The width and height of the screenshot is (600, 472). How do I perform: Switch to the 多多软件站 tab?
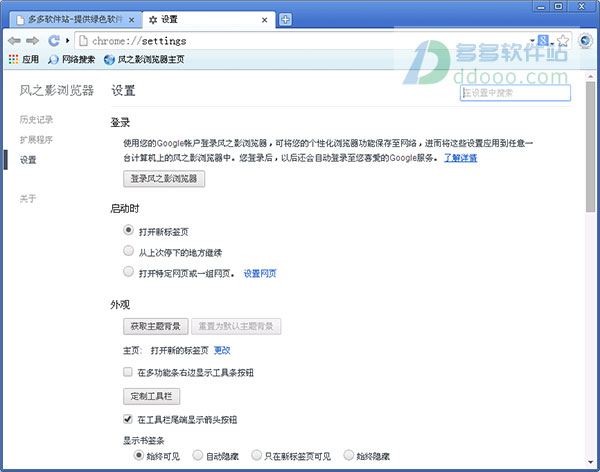click(71, 20)
